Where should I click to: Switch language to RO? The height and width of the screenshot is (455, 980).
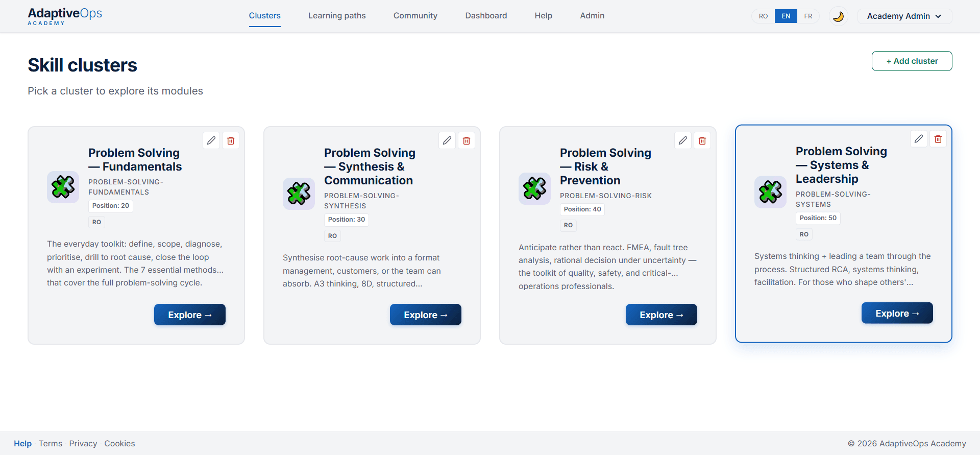click(x=763, y=16)
